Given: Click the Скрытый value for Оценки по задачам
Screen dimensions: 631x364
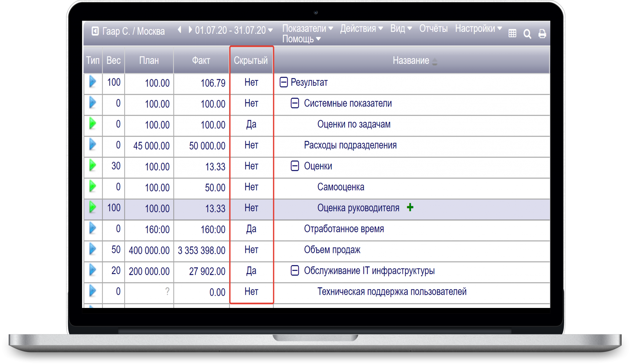Looking at the screenshot, I should [251, 124].
